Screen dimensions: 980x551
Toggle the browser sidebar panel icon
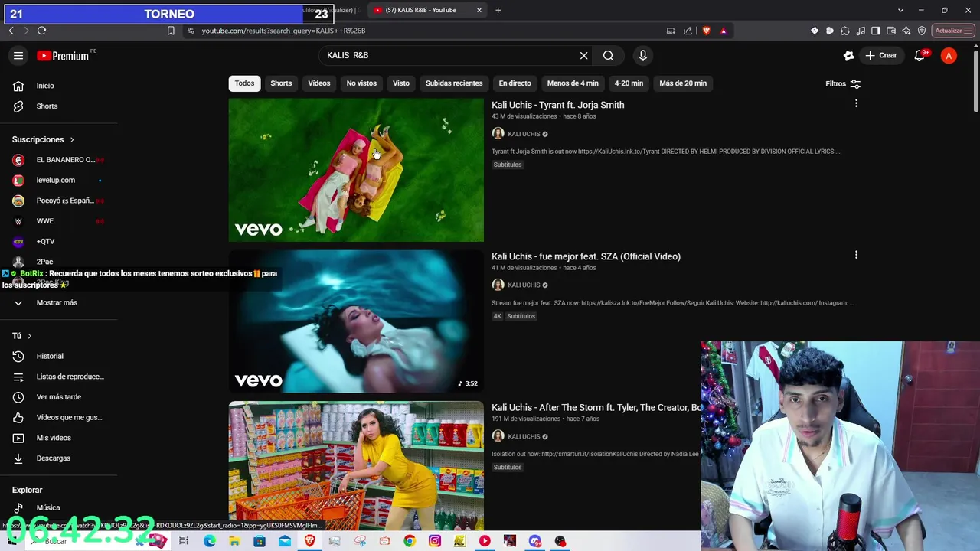876,31
